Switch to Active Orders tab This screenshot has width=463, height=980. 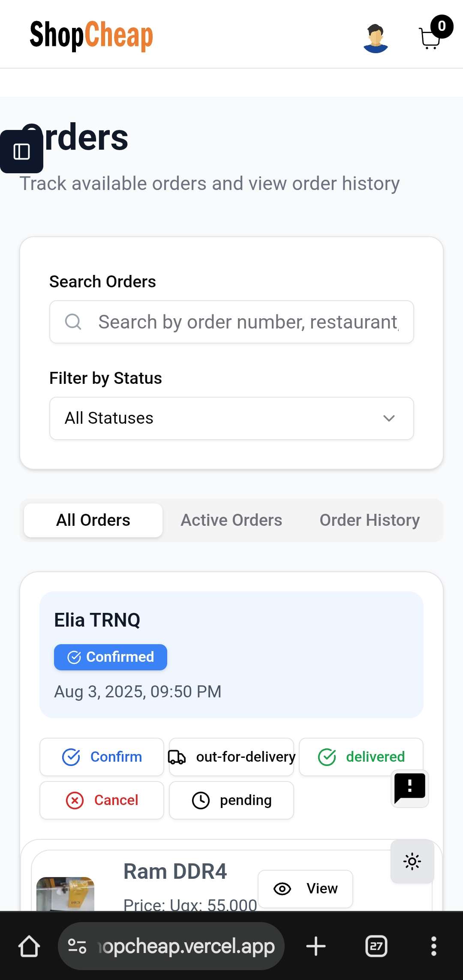pos(231,520)
